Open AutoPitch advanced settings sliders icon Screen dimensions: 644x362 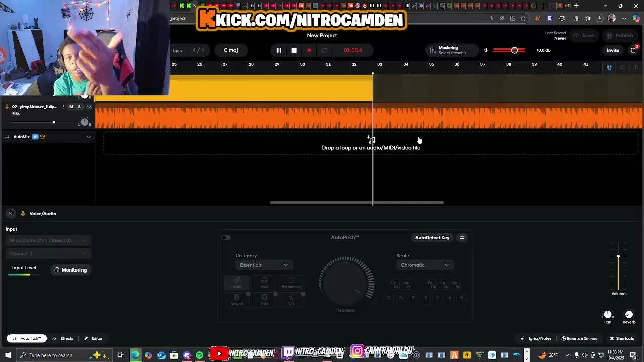[x=462, y=238]
